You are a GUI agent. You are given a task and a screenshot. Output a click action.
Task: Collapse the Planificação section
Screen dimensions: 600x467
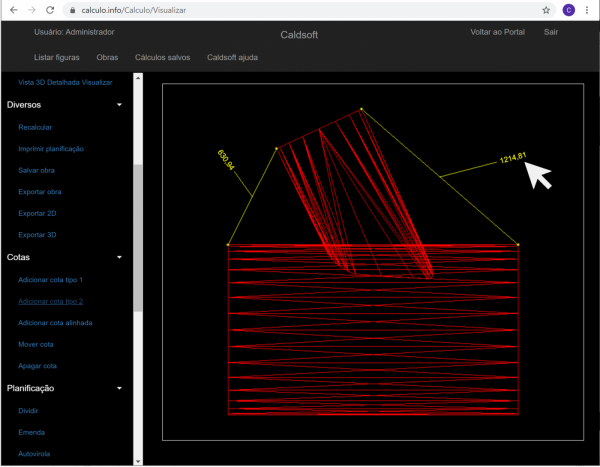pyautogui.click(x=119, y=388)
